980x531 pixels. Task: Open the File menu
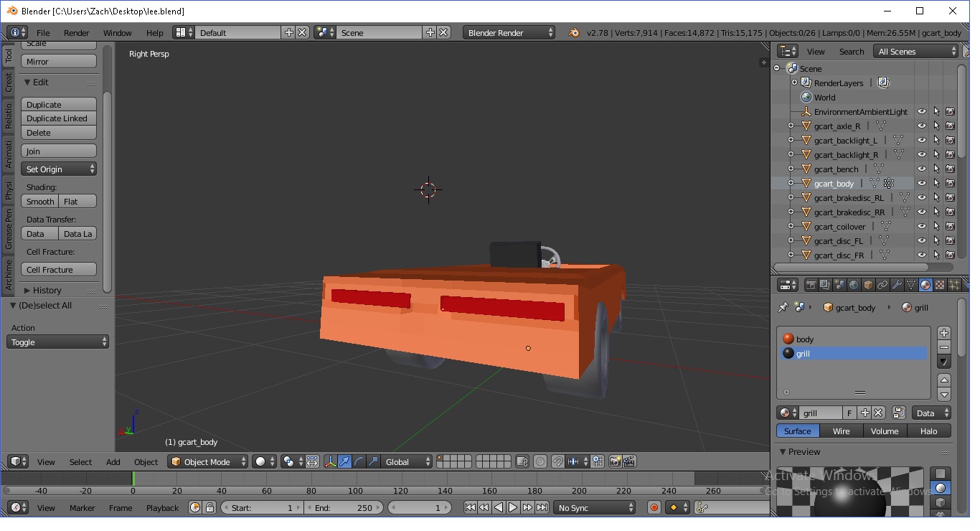[43, 32]
